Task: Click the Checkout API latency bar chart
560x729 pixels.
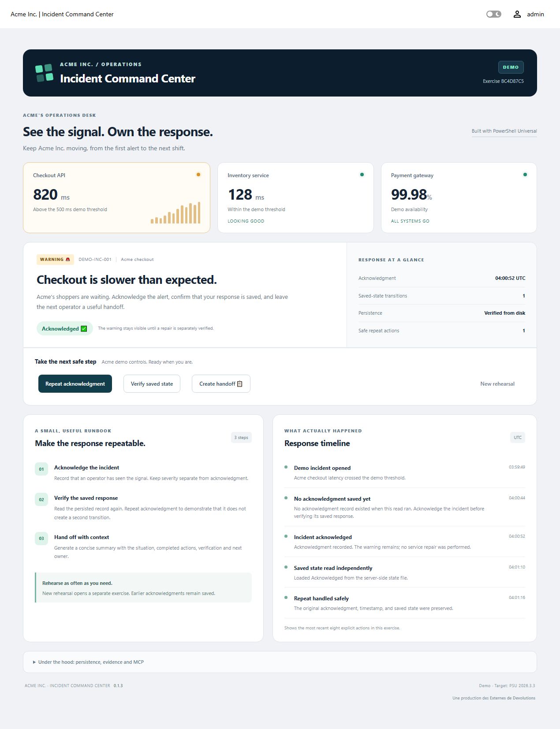Action: (x=175, y=212)
